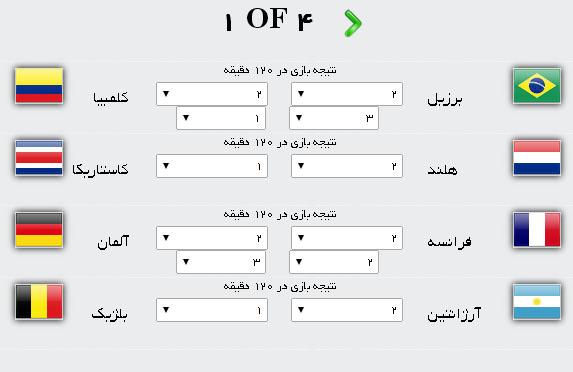The width and height of the screenshot is (573, 372).
Task: Click the team name آلمان
Action: click(113, 242)
